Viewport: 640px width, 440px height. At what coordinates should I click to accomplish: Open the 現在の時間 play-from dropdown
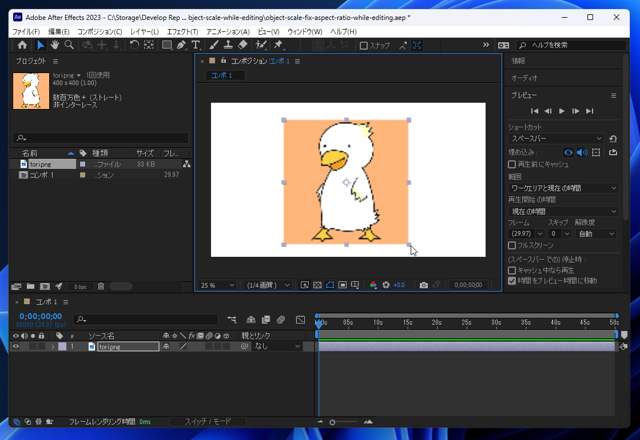(x=563, y=211)
